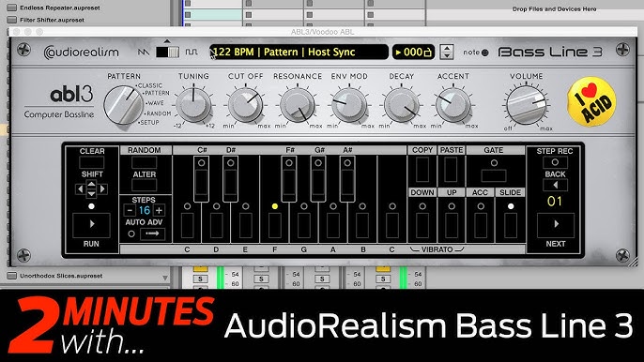The height and width of the screenshot is (362, 644).
Task: Select Unorthodox Slices.aupreset in browser
Action: [x=61, y=276]
